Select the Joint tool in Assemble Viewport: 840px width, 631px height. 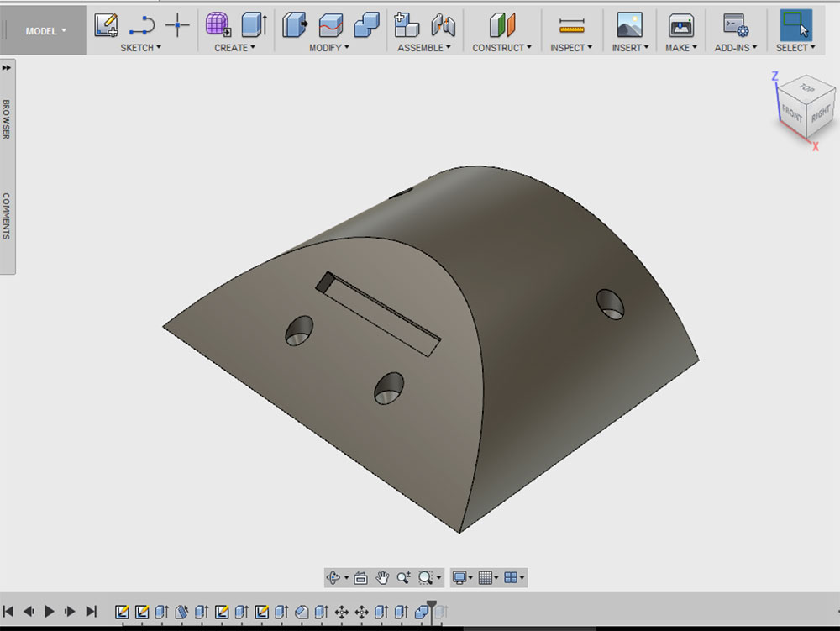(443, 25)
